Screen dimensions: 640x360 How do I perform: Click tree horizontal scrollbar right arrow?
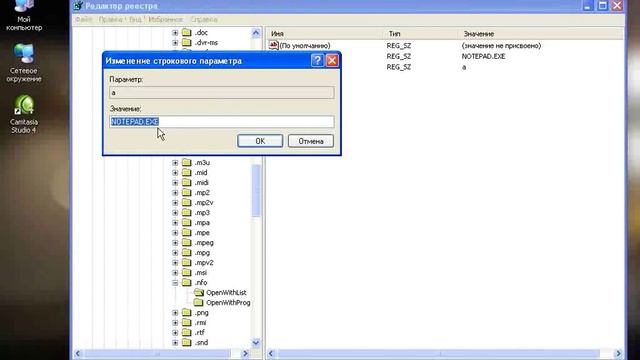click(x=245, y=353)
